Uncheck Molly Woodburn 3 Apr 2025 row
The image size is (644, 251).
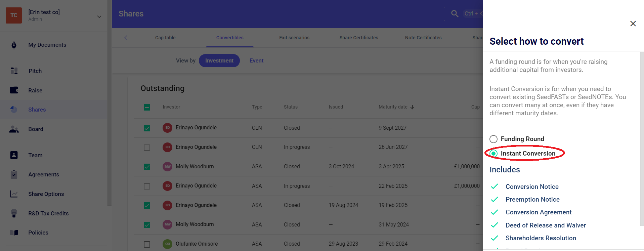(x=147, y=167)
